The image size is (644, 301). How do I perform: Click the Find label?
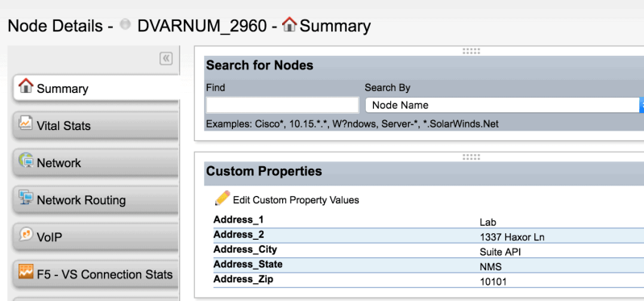(216, 88)
